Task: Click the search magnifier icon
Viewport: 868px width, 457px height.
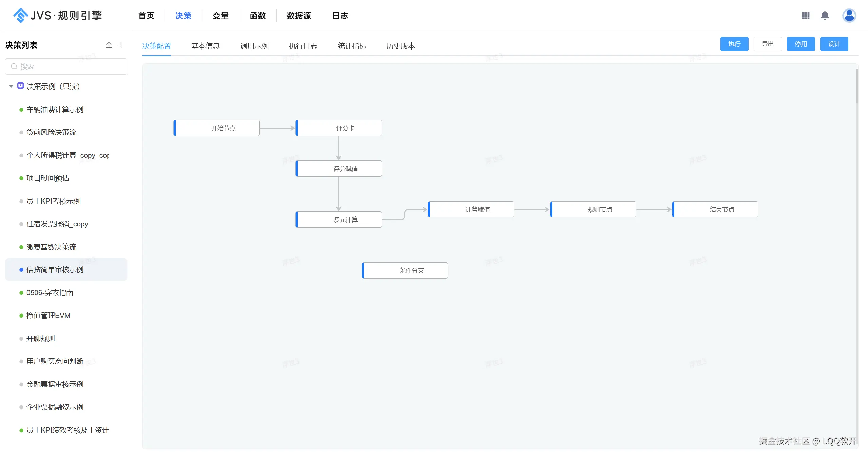Action: 14,66
